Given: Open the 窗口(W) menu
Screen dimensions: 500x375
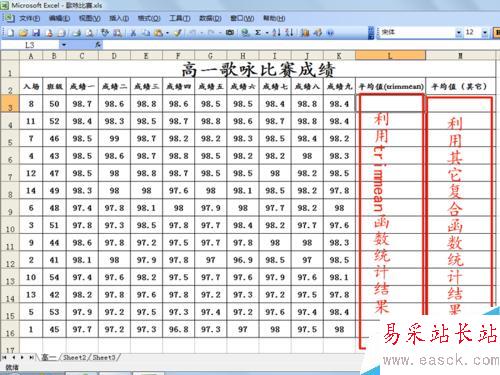Looking at the screenshot, I should [242, 18].
